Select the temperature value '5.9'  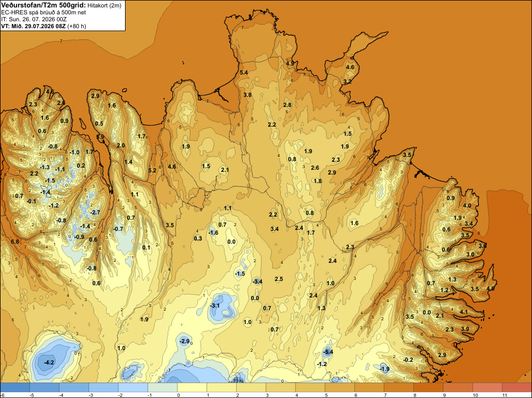click(x=101, y=137)
